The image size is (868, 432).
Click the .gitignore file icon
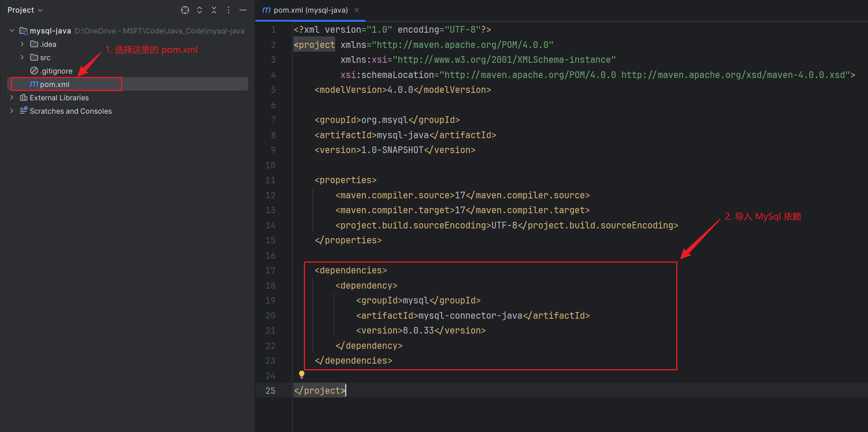(x=34, y=71)
